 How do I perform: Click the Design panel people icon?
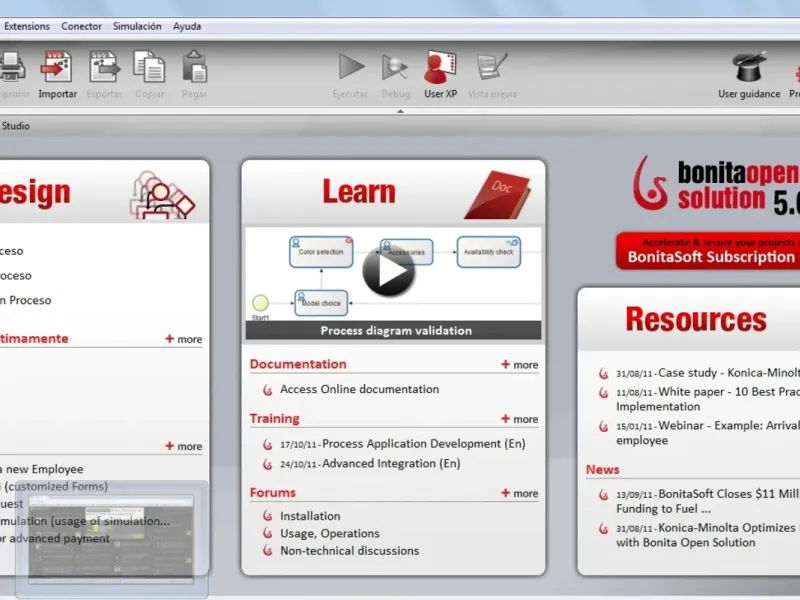pos(162,195)
